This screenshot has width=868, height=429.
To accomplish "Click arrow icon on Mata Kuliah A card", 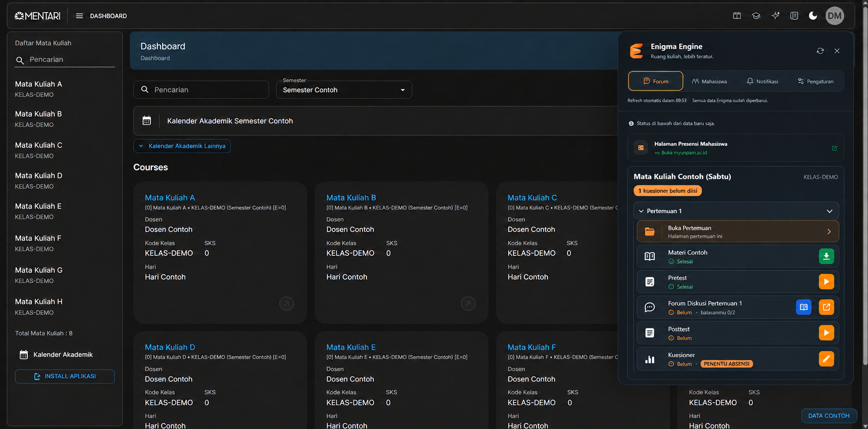I will [x=286, y=304].
